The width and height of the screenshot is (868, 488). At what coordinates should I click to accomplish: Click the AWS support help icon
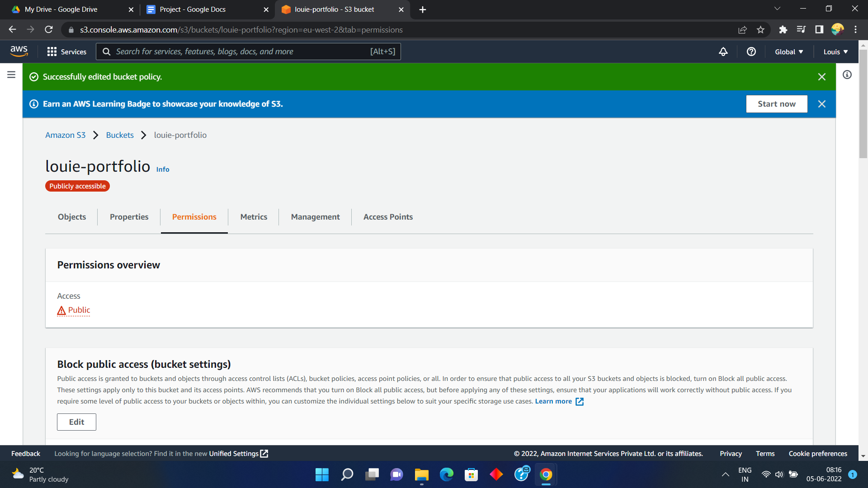point(751,52)
